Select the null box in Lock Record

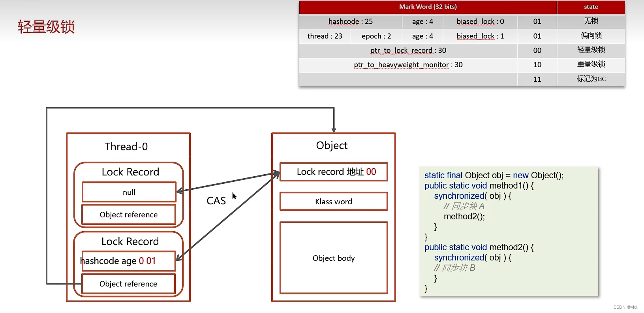pos(129,192)
